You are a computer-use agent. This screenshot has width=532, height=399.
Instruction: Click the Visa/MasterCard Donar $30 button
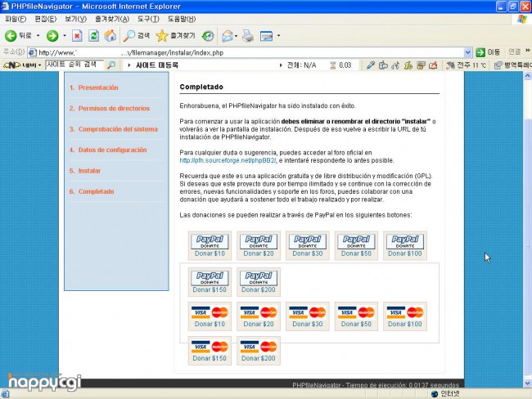tap(308, 316)
